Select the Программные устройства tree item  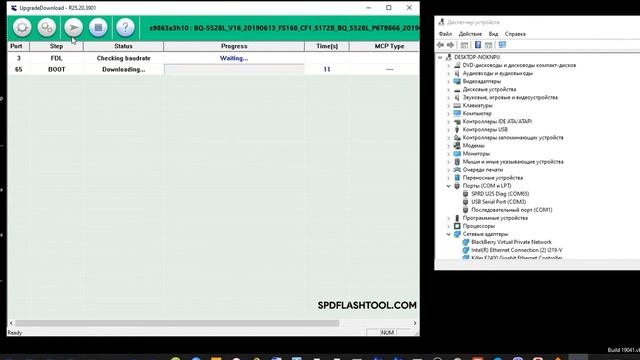point(495,218)
